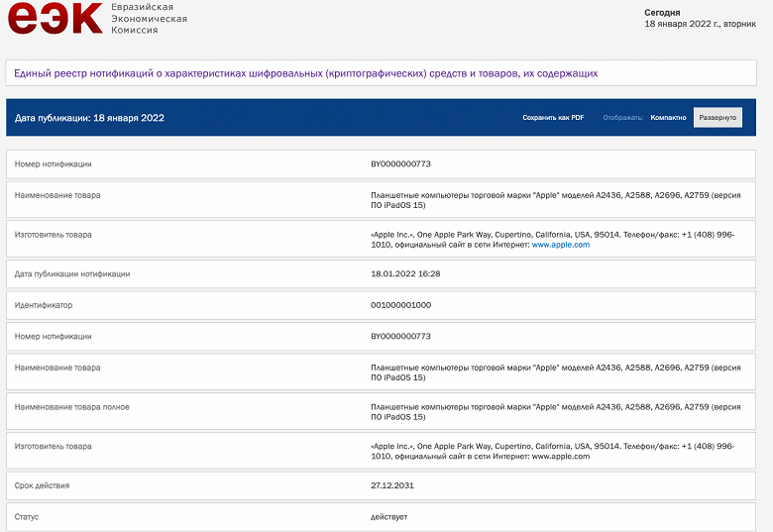Viewport: 773px width, 532px height.
Task: Click the Евразийская Экономическая Комиссия title text
Action: tap(149, 18)
